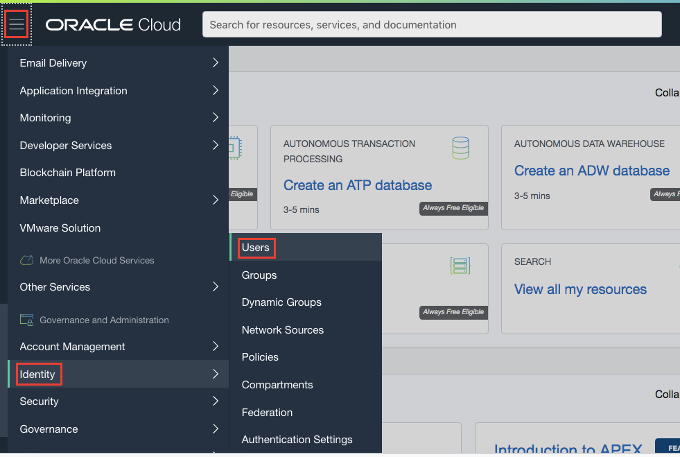Click Create an ATP database link
The width and height of the screenshot is (680, 457).
(x=358, y=185)
